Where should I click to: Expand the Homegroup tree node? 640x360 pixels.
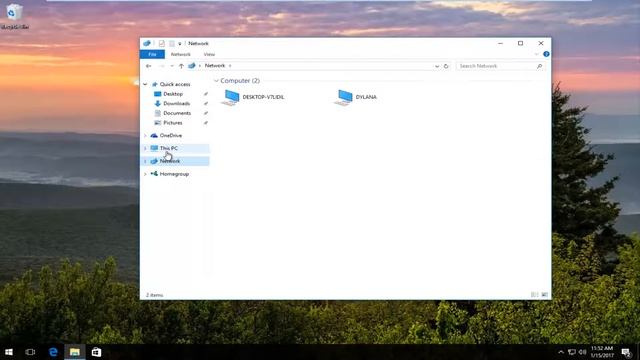[145, 174]
